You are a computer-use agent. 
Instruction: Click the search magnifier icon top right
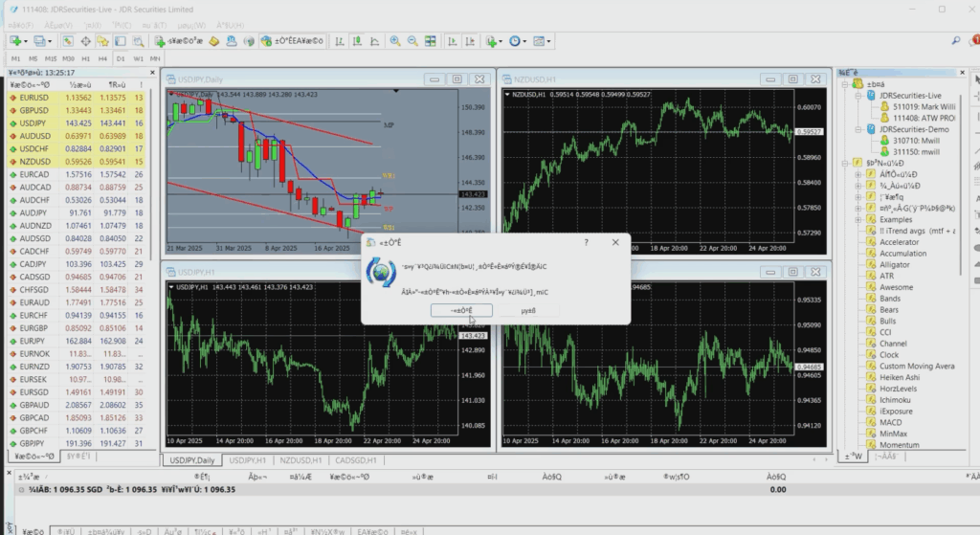(956, 40)
